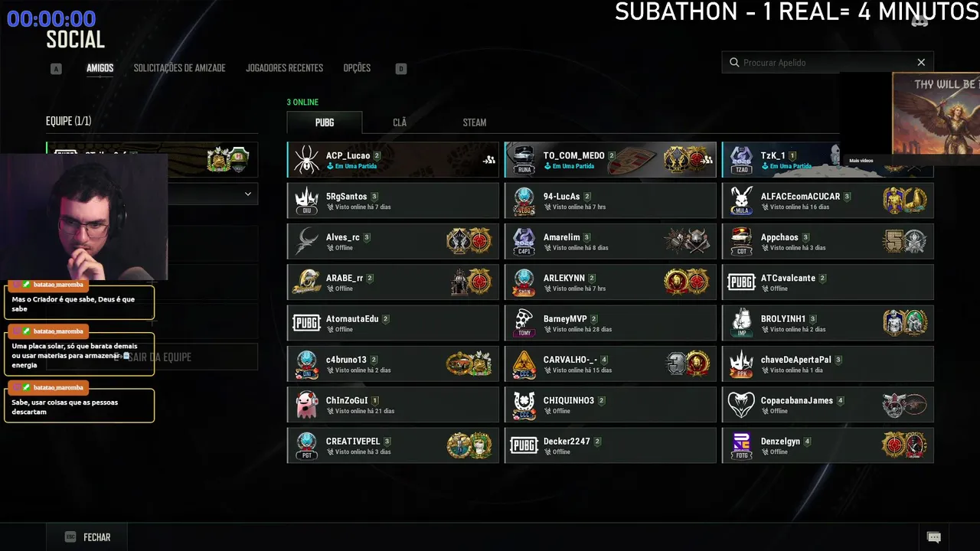Clear the nickname search with the X

(921, 63)
